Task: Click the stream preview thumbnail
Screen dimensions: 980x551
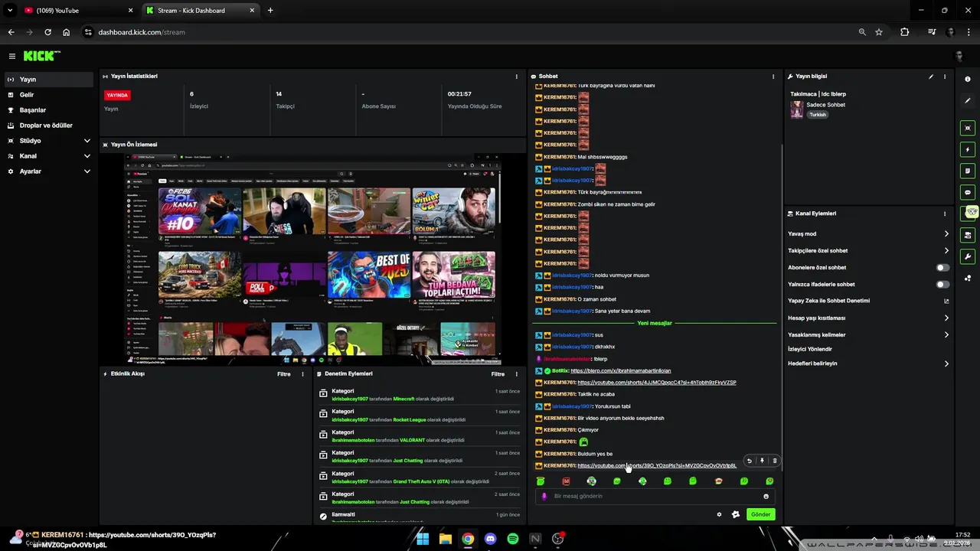Action: 313,259
